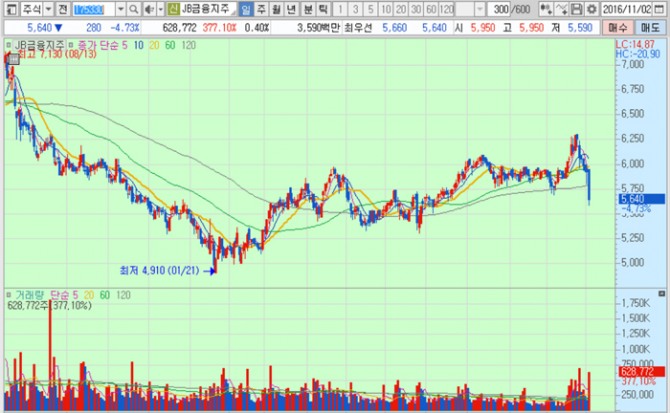The image size is (670, 413).
Task: Click the 최저 4,910 (01/21) low marker
Action: pos(159,270)
